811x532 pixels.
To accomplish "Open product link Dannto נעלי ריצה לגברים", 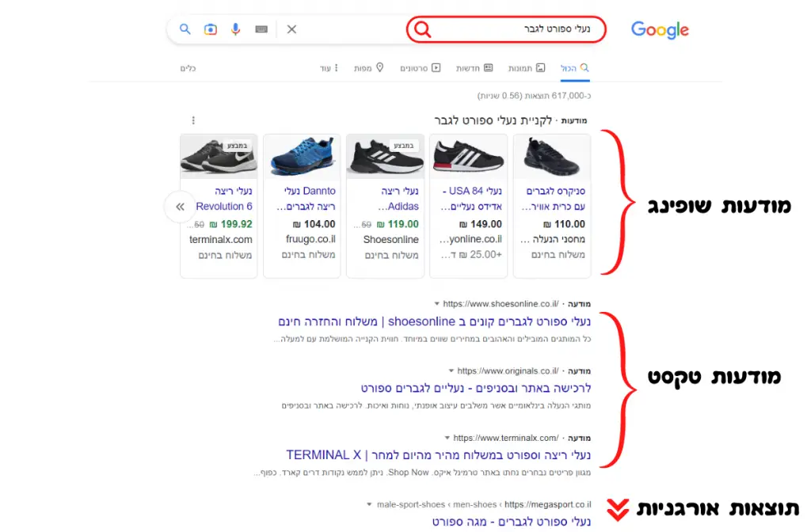I will click(x=306, y=199).
